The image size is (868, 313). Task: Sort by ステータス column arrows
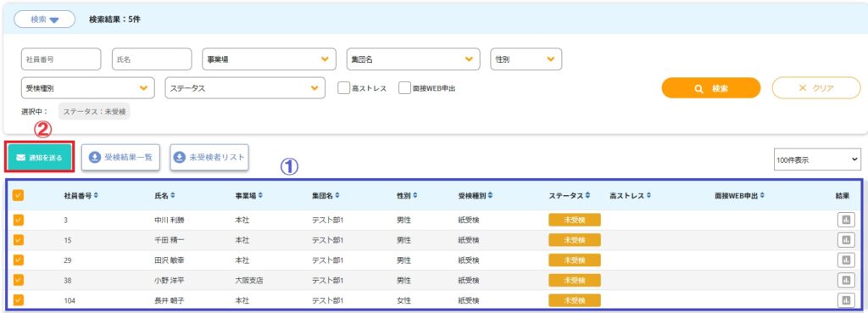pyautogui.click(x=587, y=196)
